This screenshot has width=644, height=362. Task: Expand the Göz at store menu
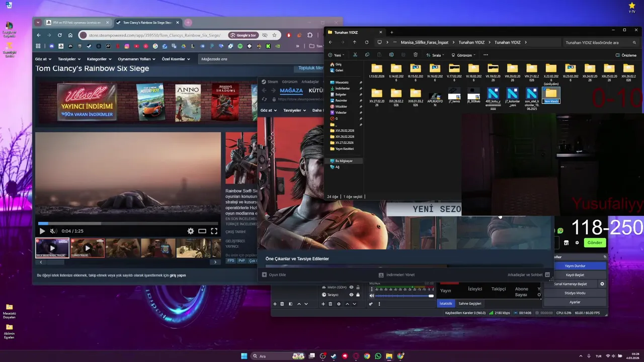tap(43, 59)
